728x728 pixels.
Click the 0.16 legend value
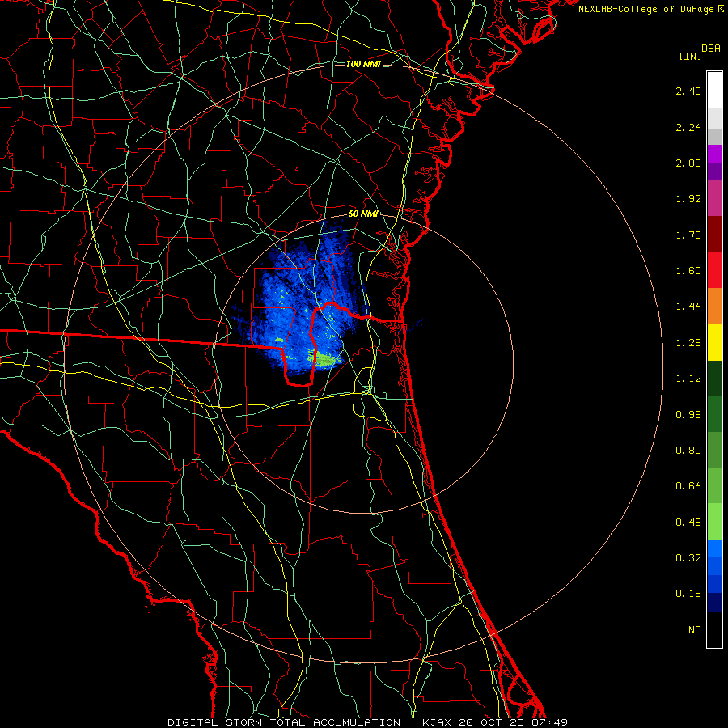coord(688,594)
